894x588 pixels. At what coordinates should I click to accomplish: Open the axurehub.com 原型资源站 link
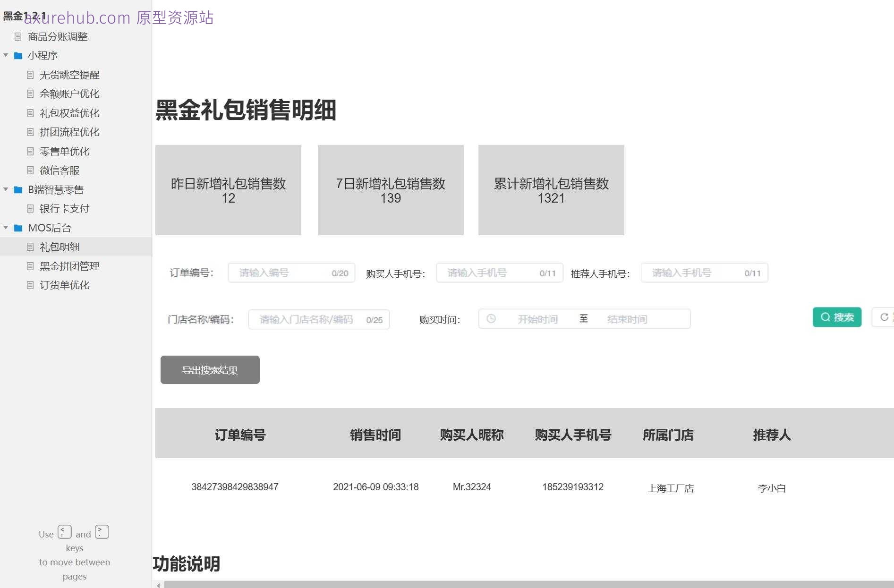tap(118, 18)
